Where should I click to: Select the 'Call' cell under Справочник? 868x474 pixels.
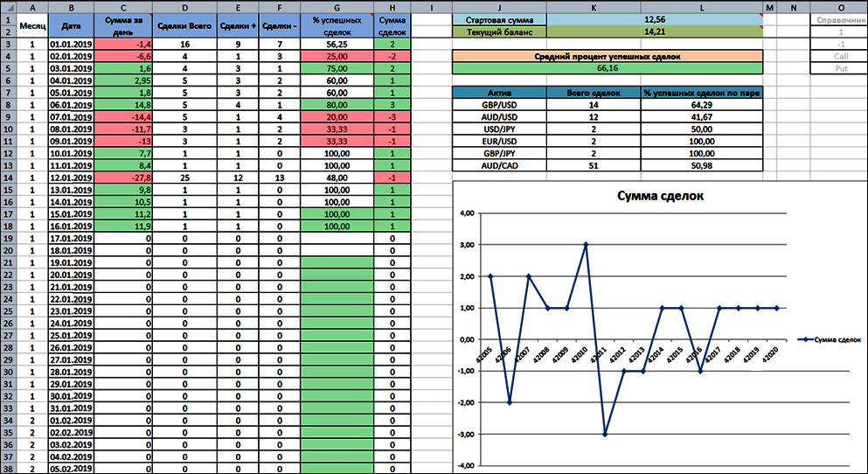click(839, 55)
